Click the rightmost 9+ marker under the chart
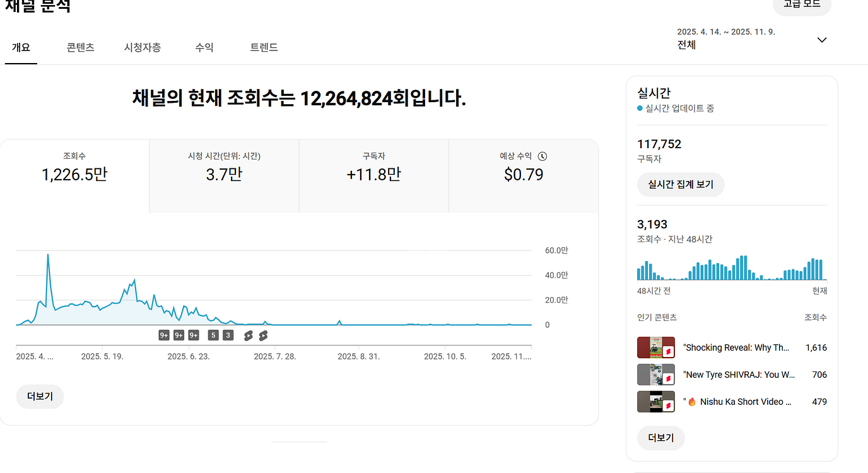The width and height of the screenshot is (868, 473). coord(194,336)
